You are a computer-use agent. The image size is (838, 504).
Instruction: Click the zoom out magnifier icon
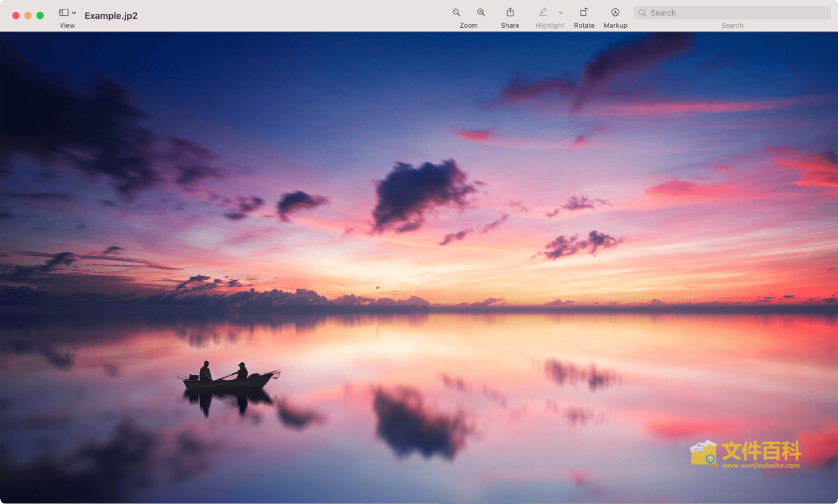(456, 13)
